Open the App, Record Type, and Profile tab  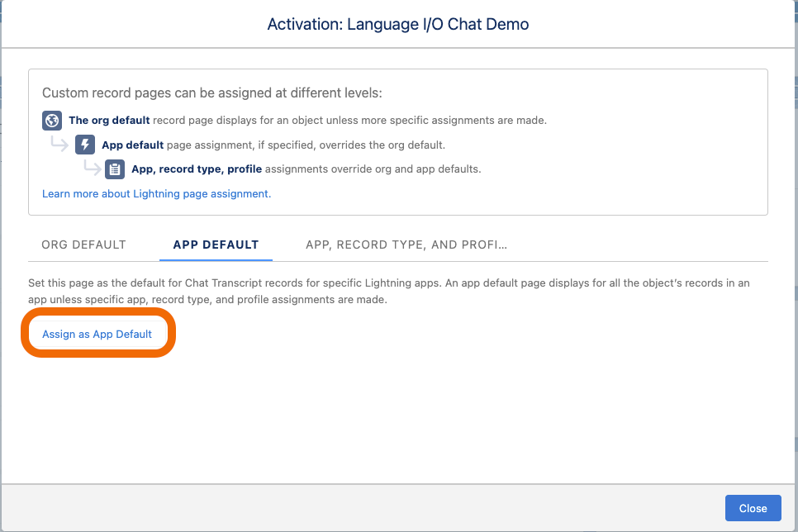406,245
